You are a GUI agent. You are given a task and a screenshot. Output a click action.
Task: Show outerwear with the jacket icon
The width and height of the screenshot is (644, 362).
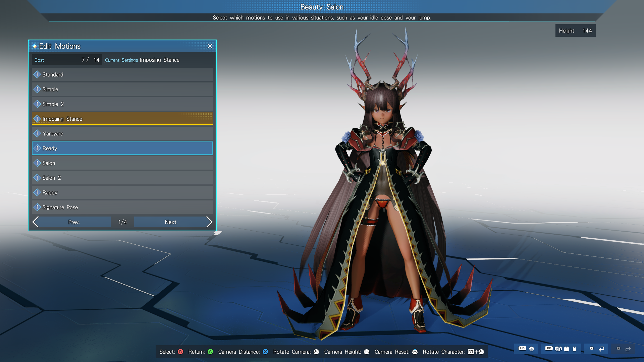558,349
